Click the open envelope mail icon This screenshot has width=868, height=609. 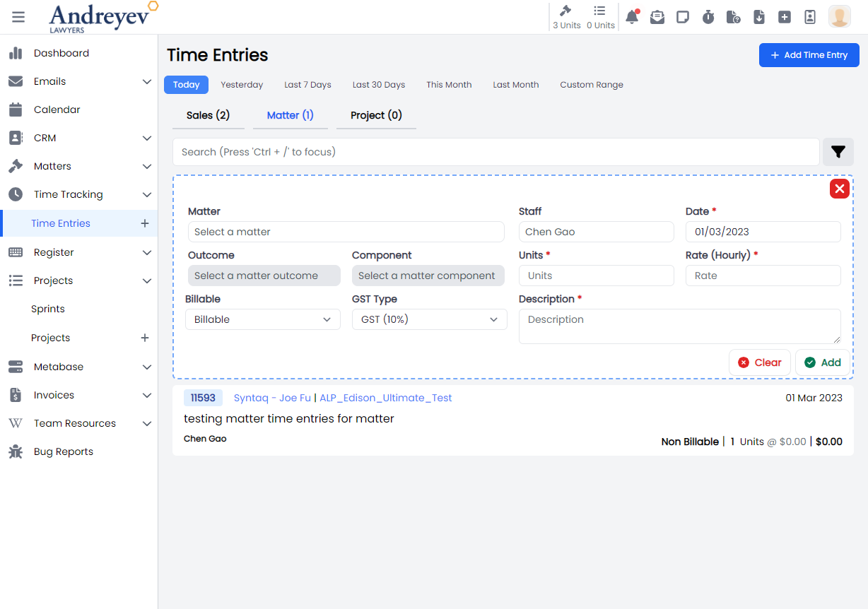coord(657,17)
